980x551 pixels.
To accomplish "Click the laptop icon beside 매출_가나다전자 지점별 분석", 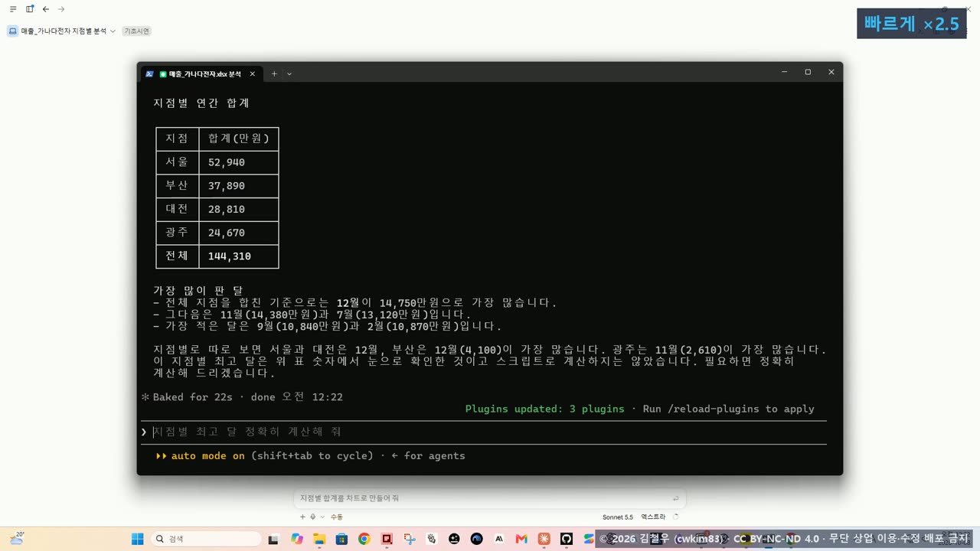I will (x=13, y=31).
